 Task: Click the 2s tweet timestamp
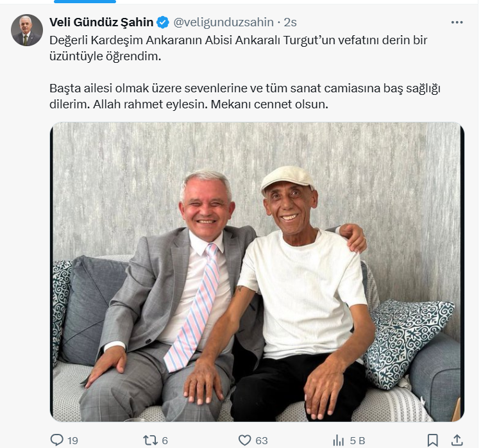click(290, 22)
